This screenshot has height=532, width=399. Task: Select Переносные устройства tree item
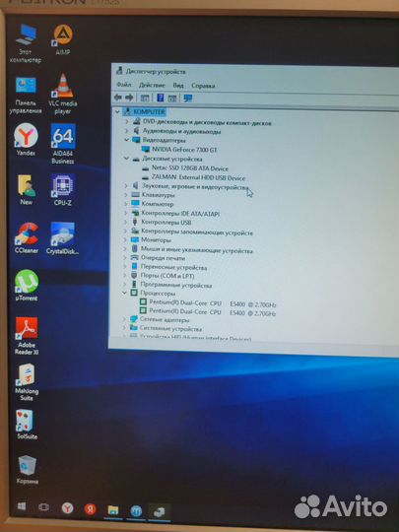tap(173, 267)
